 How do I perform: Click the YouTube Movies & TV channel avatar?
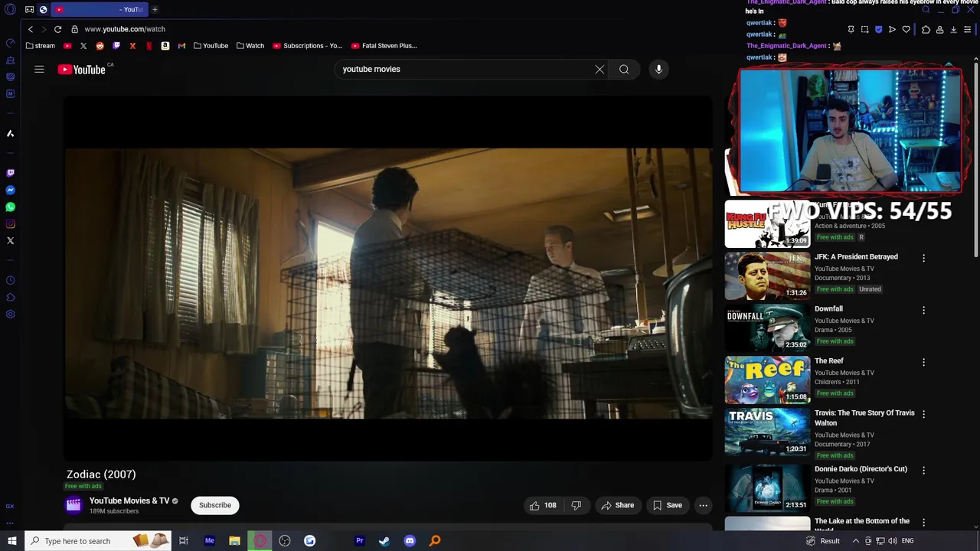pyautogui.click(x=73, y=504)
